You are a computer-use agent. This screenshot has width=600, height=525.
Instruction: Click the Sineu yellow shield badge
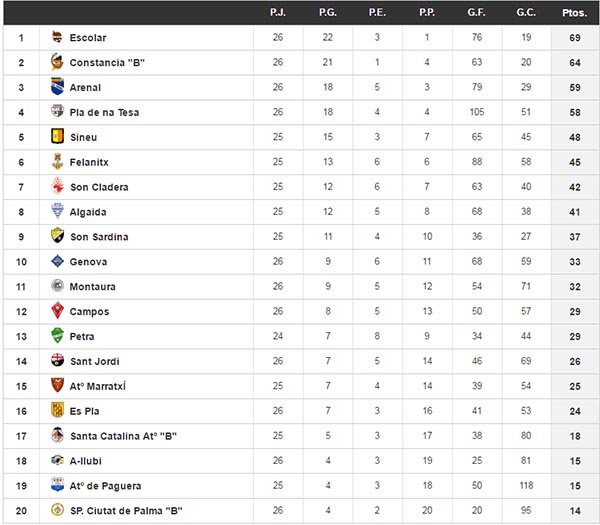coord(57,136)
